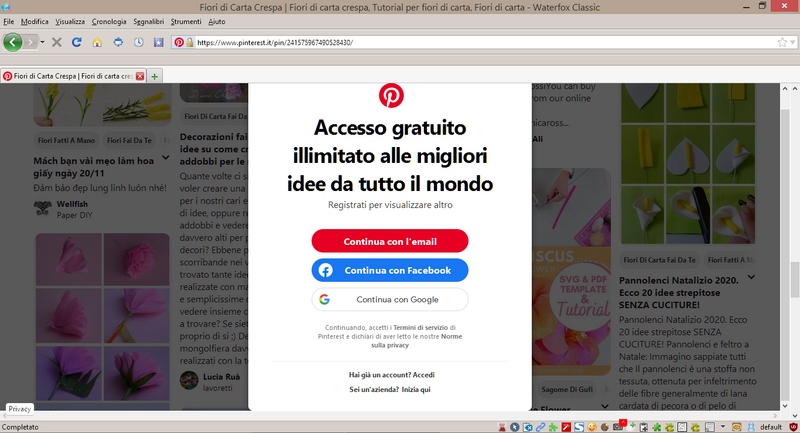Click Continua con l'email button
This screenshot has height=433, width=800.
coord(390,241)
